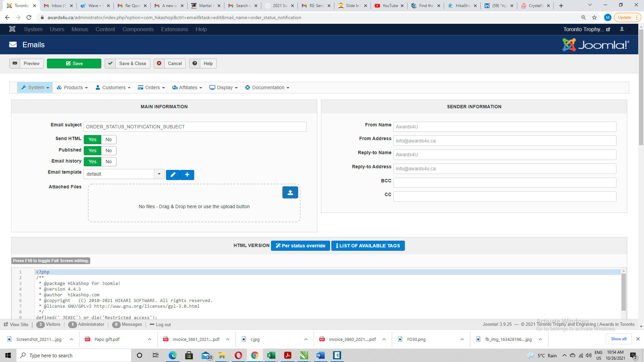Click the plus add template icon

coord(187,175)
